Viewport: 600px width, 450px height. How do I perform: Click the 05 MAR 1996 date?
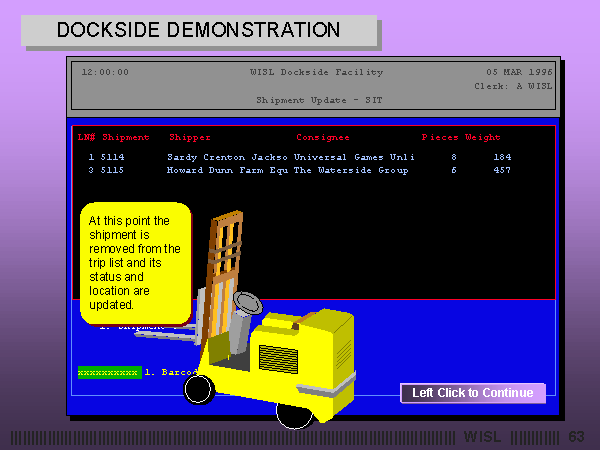pos(520,72)
